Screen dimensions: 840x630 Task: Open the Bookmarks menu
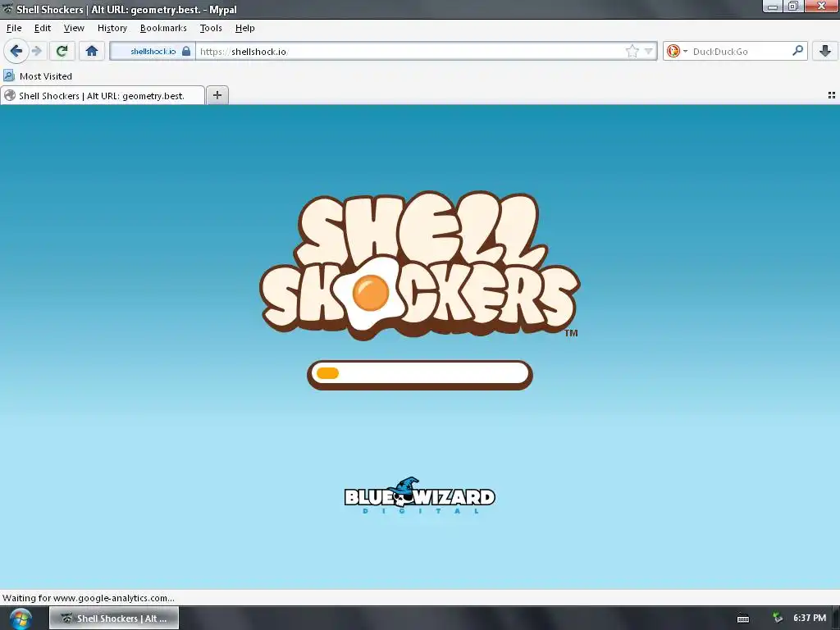point(163,28)
